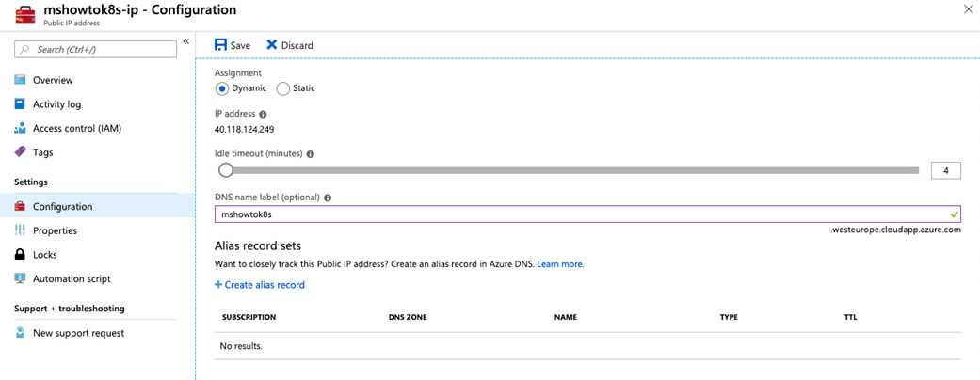Click the sidebar Search field
The image size is (980, 380).
pyautogui.click(x=96, y=49)
